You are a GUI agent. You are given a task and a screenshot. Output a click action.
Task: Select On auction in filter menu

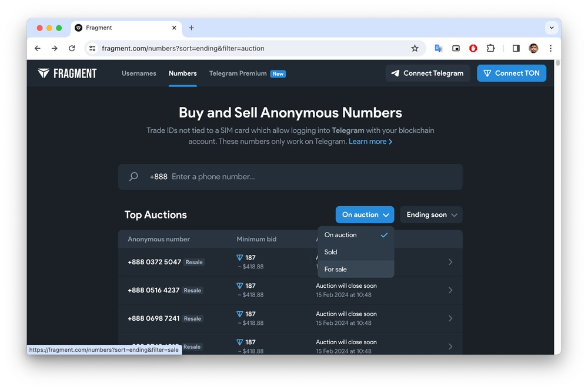point(356,235)
